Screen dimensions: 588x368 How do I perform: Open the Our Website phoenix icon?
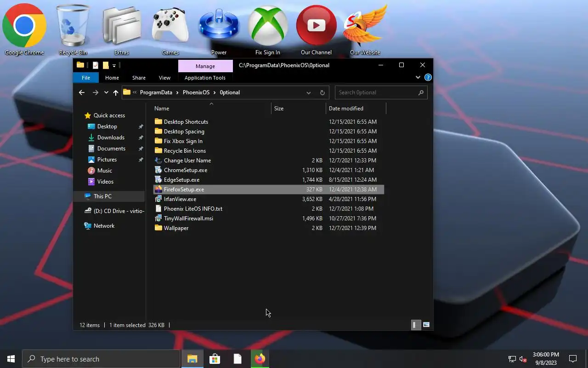pyautogui.click(x=365, y=29)
